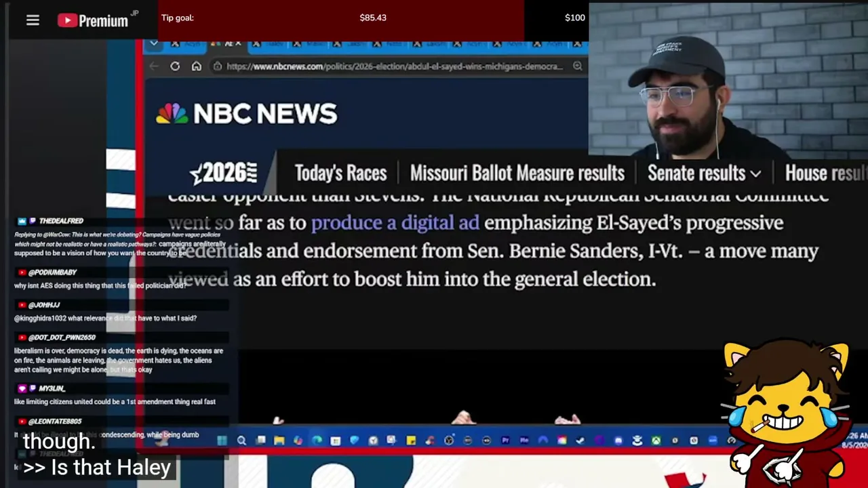This screenshot has width=868, height=488.
Task: Open Task View on the taskbar
Action: coord(260,441)
